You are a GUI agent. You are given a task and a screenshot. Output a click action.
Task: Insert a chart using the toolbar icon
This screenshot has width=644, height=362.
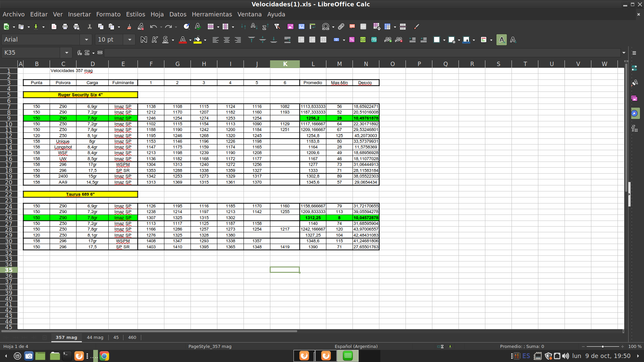[x=302, y=27]
